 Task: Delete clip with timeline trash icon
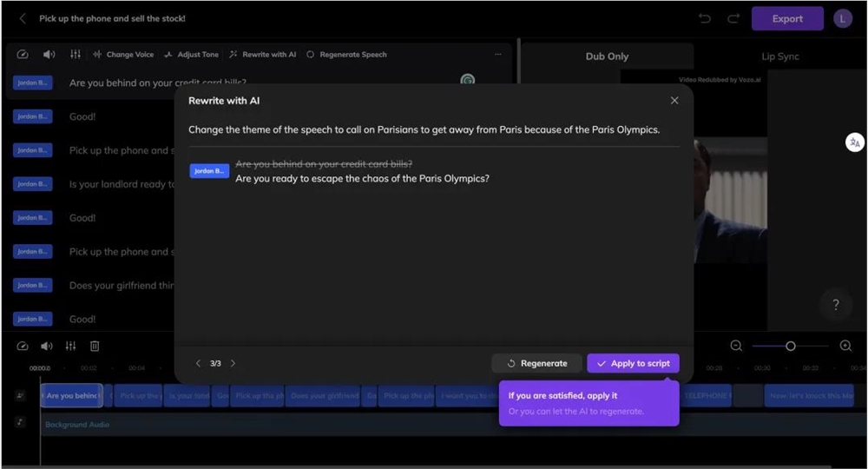tap(95, 346)
